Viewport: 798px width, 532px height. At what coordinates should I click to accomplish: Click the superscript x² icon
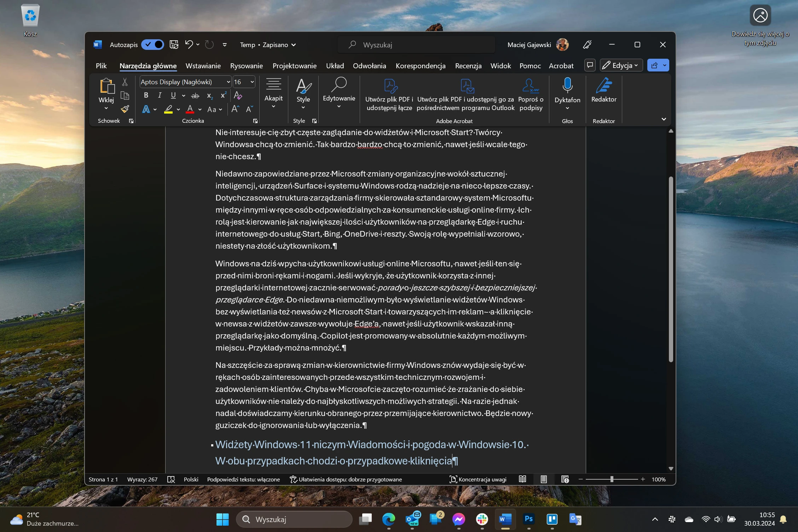(x=224, y=96)
